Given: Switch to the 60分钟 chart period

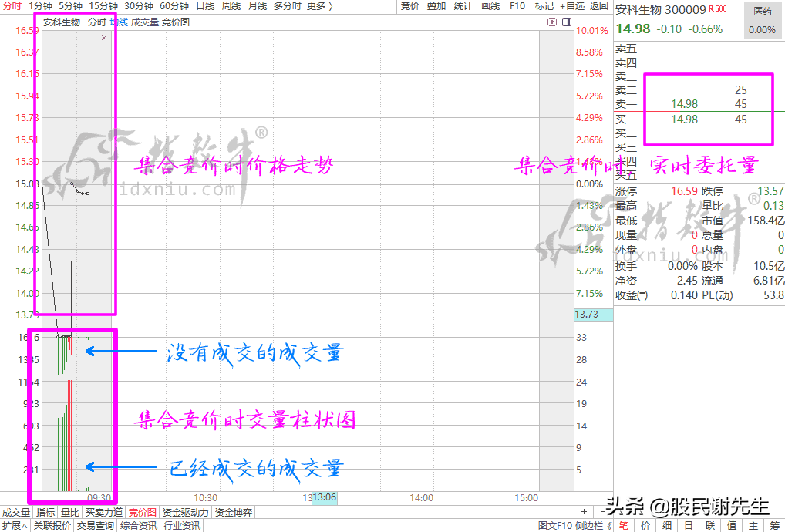Looking at the screenshot, I should coord(174,6).
